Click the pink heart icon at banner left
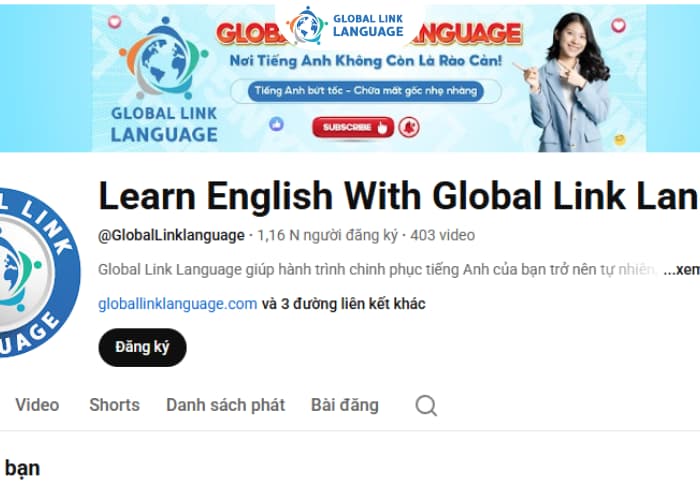The image size is (700, 500). [115, 21]
